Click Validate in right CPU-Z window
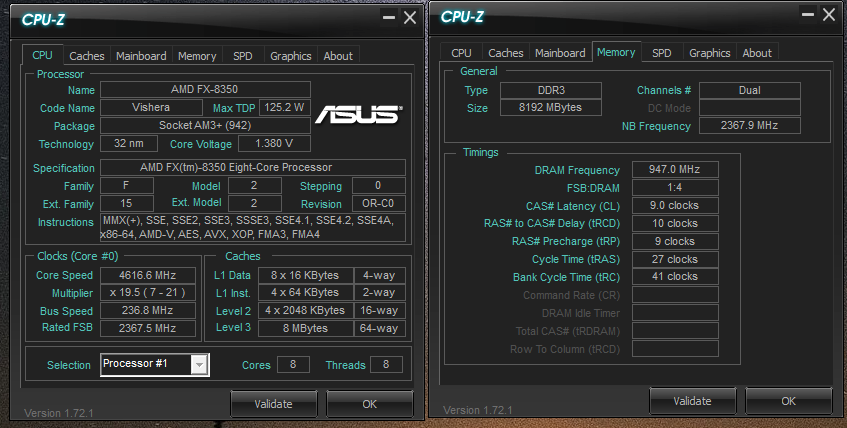This screenshot has width=847, height=428. 692,401
